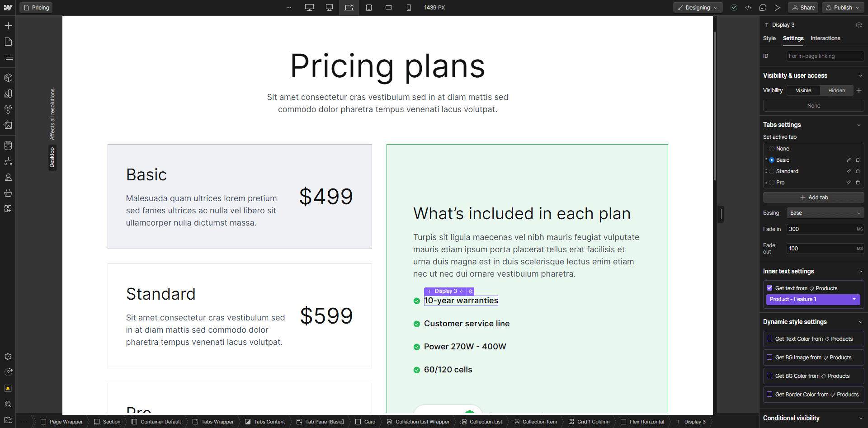The height and width of the screenshot is (428, 868).
Task: Switch to the Interactions tab
Action: click(x=826, y=38)
